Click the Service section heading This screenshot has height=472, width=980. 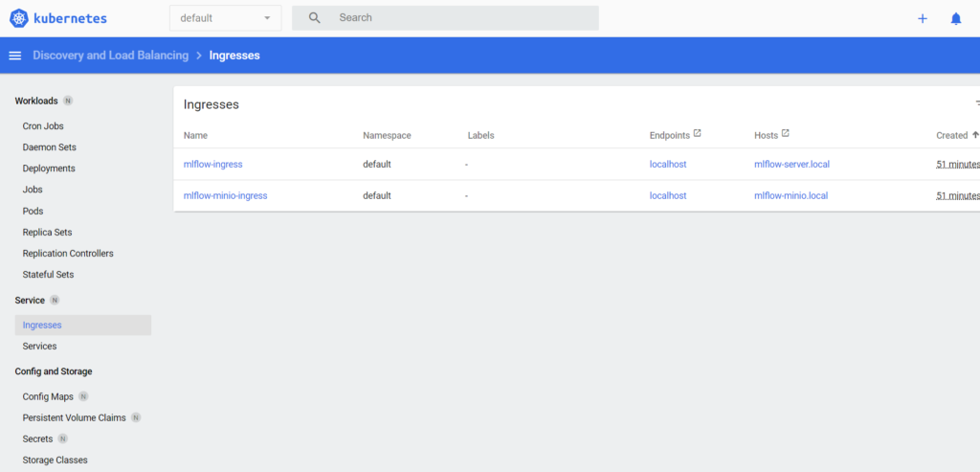click(30, 300)
